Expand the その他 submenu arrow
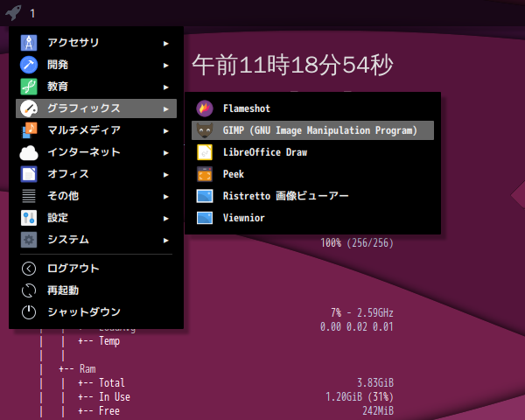Image resolution: width=525 pixels, height=420 pixels. click(x=165, y=197)
